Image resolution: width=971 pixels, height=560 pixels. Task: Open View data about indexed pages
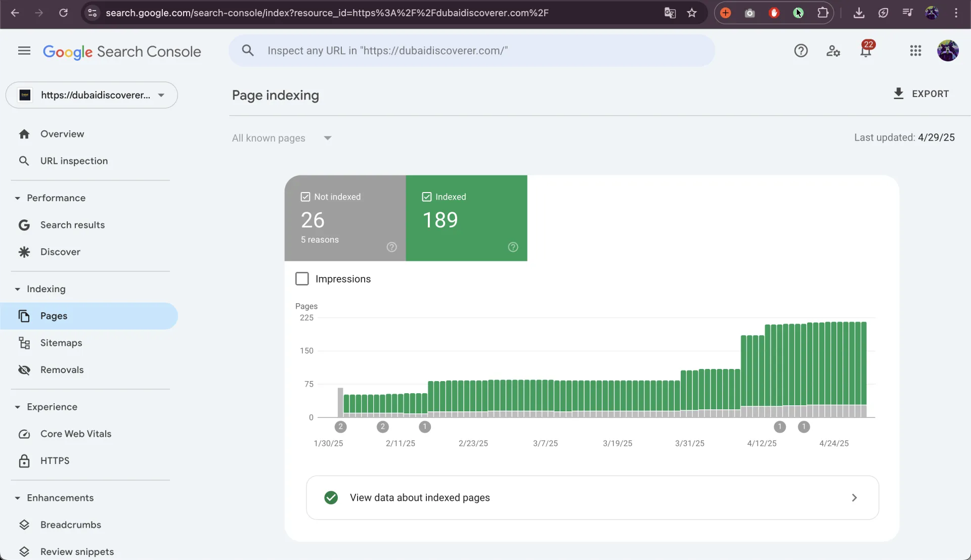592,498
